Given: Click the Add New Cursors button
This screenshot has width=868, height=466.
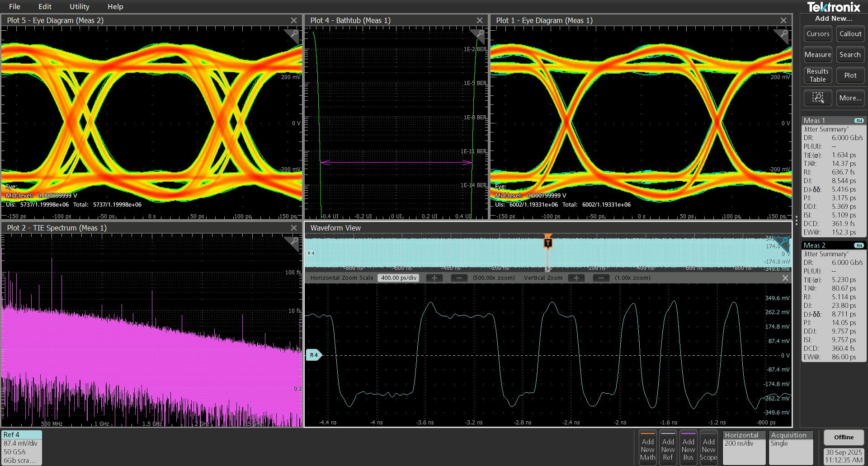Looking at the screenshot, I should pos(818,33).
